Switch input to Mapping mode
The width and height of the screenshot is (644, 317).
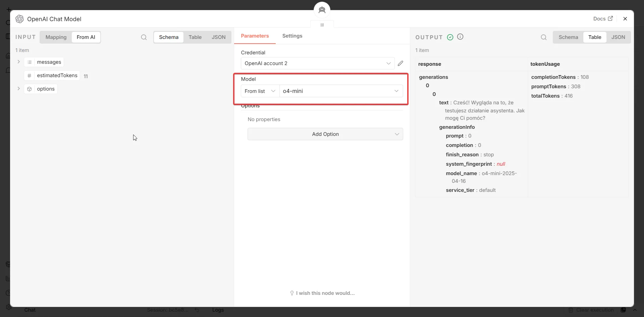(56, 37)
